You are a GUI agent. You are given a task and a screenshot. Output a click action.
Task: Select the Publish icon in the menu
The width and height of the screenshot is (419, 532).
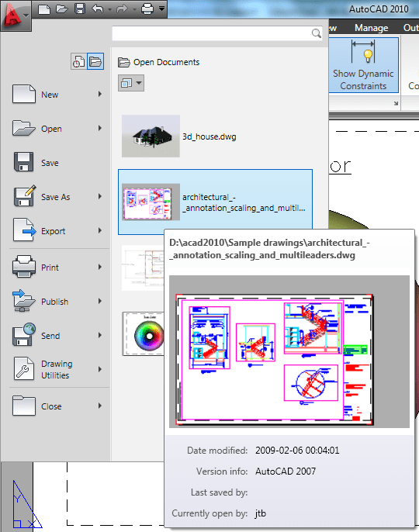click(24, 301)
